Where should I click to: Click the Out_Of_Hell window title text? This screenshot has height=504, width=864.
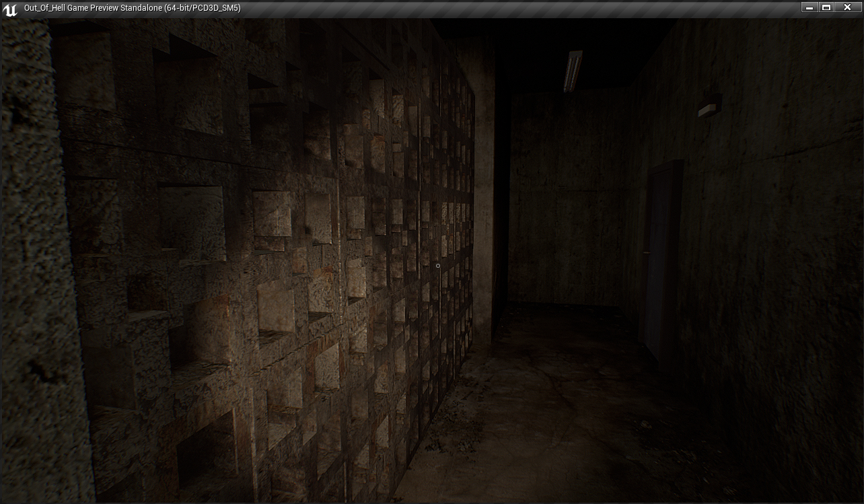click(132, 8)
